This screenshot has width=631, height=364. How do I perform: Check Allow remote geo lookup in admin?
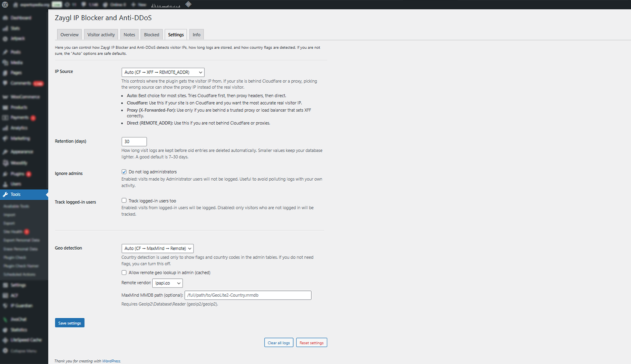124,272
